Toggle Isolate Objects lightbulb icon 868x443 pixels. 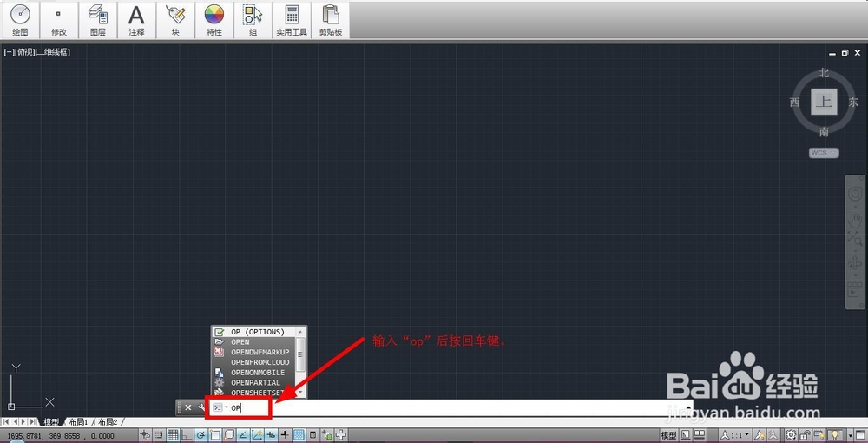point(835,435)
